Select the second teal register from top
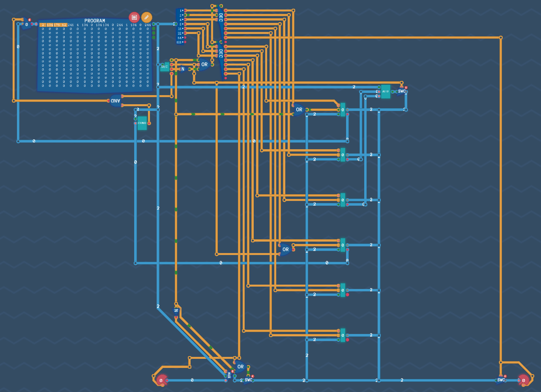This screenshot has width=541, height=392. point(343,155)
